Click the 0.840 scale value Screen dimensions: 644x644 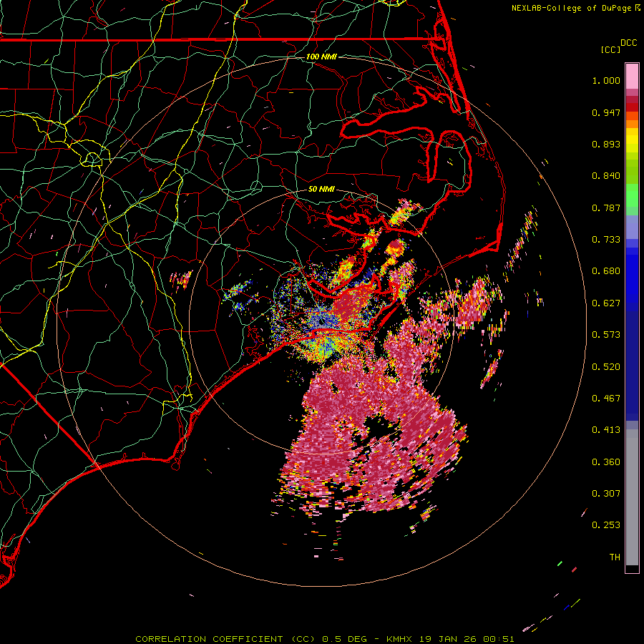[606, 176]
